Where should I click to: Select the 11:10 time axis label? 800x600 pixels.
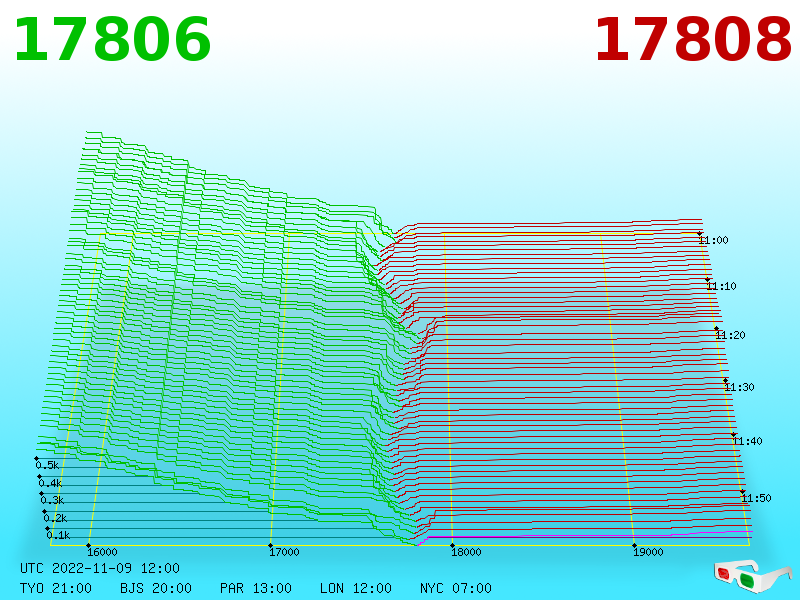tap(722, 286)
